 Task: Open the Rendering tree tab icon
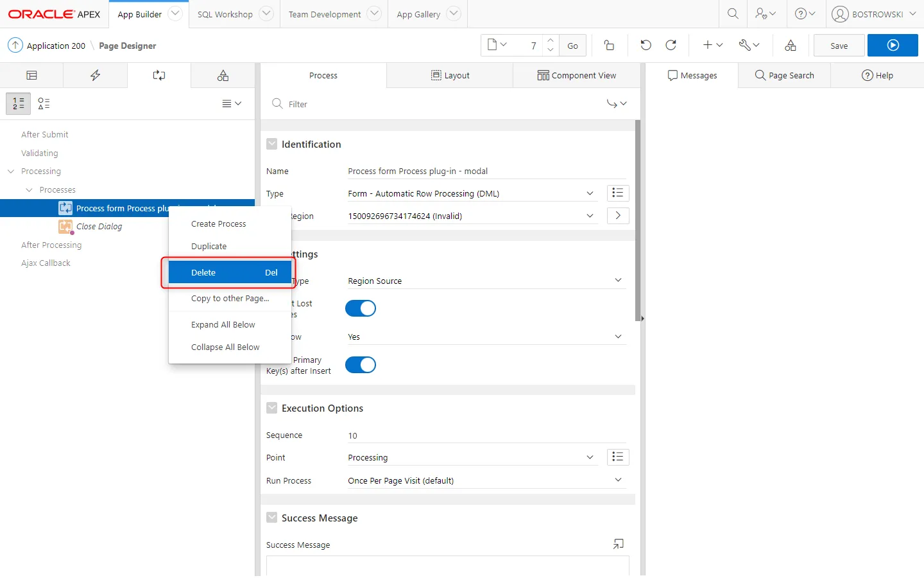(31, 76)
